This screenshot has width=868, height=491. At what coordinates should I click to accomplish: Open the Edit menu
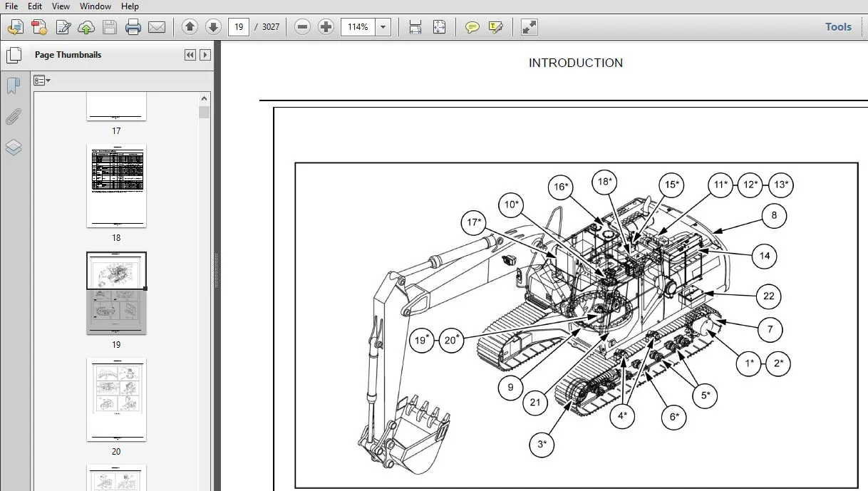(x=35, y=6)
